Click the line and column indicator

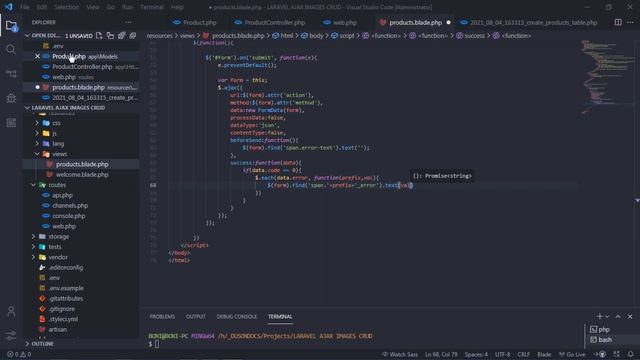[x=441, y=354]
